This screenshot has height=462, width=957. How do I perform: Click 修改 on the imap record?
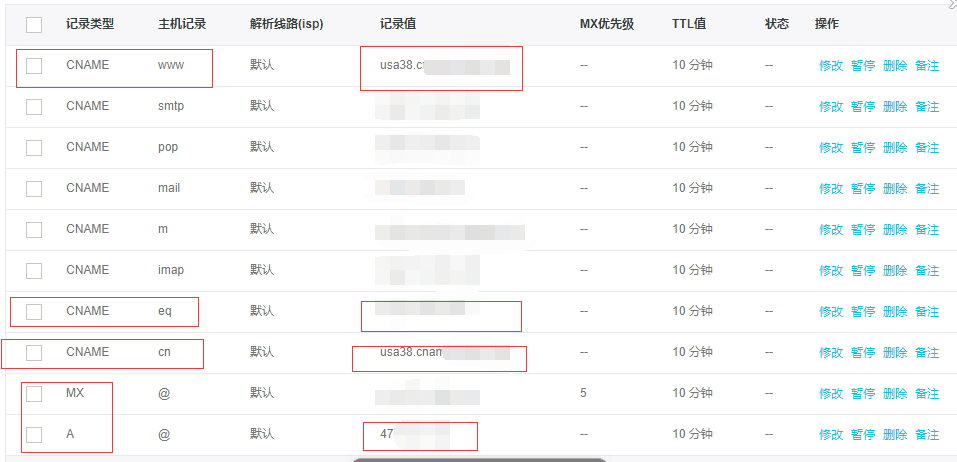coord(831,270)
